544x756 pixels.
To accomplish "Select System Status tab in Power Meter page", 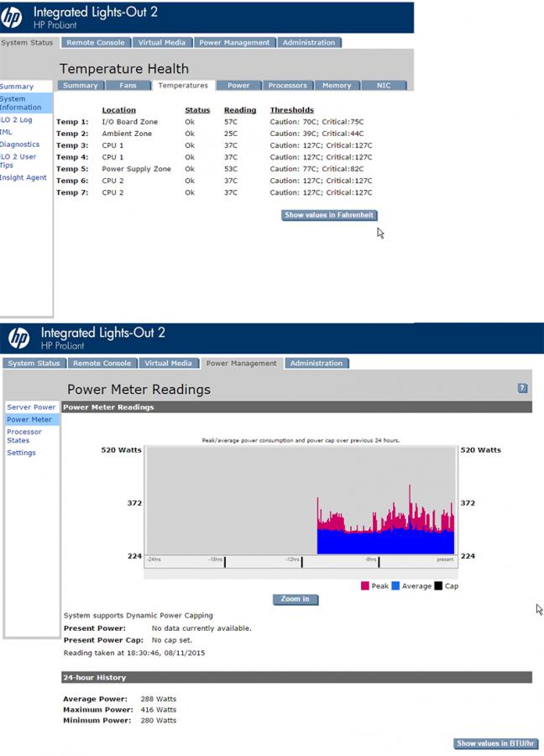I will click(34, 363).
